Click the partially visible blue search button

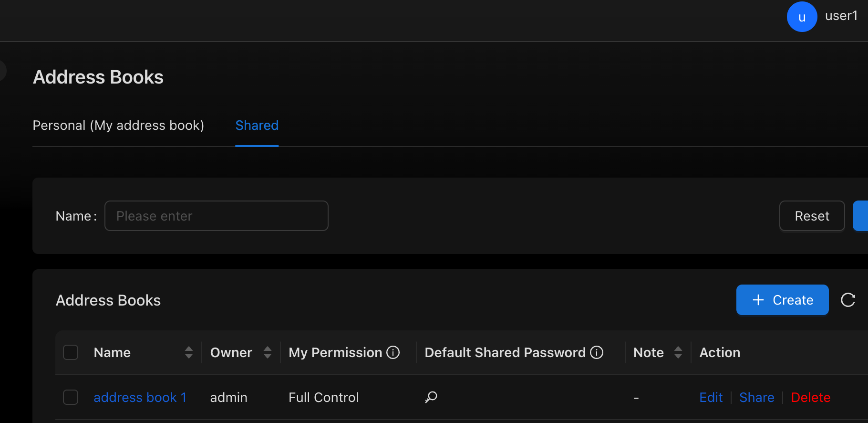[x=860, y=216]
